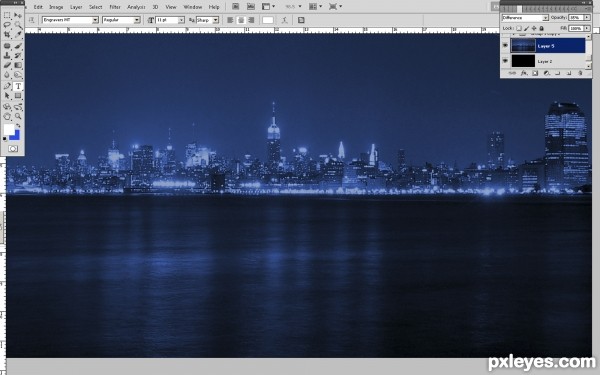Select the Hand tool
The image size is (600, 375).
tap(7, 116)
